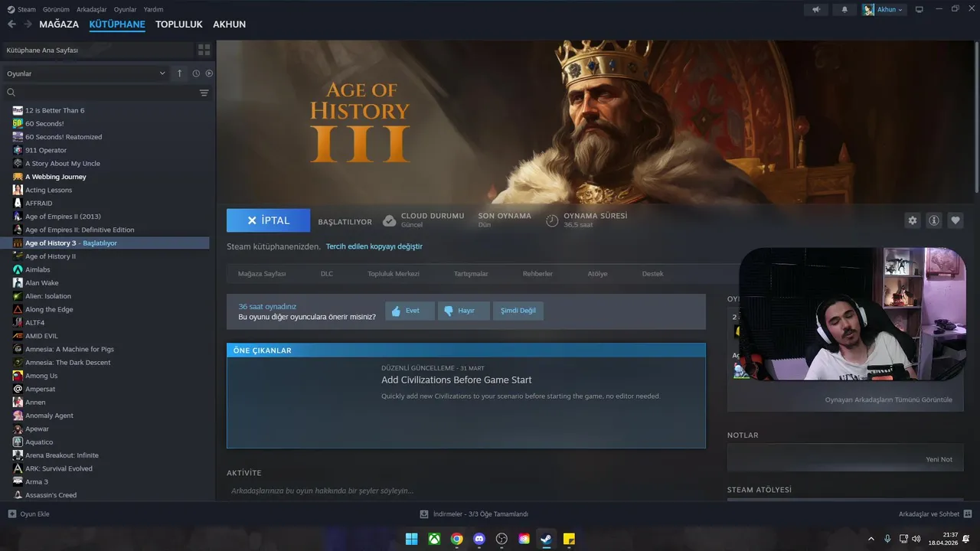This screenshot has height=551, width=980.
Task: Open the Yardım menu
Action: coord(153,9)
